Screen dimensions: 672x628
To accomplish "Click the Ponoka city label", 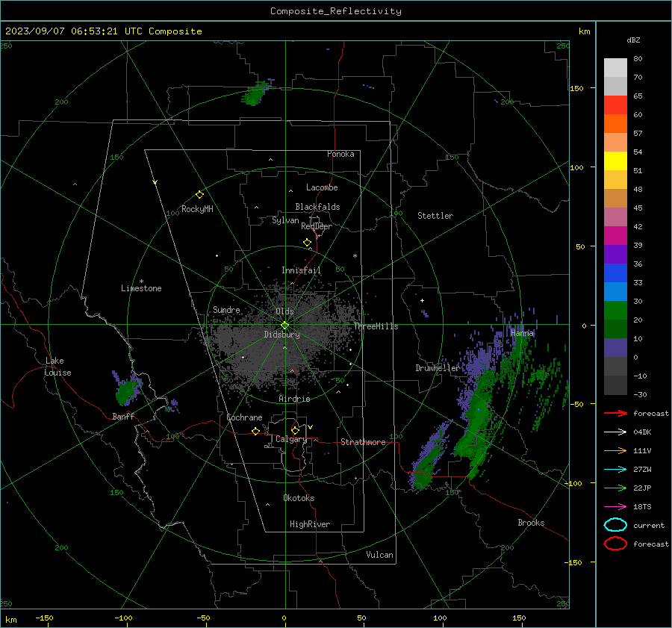I will [340, 154].
